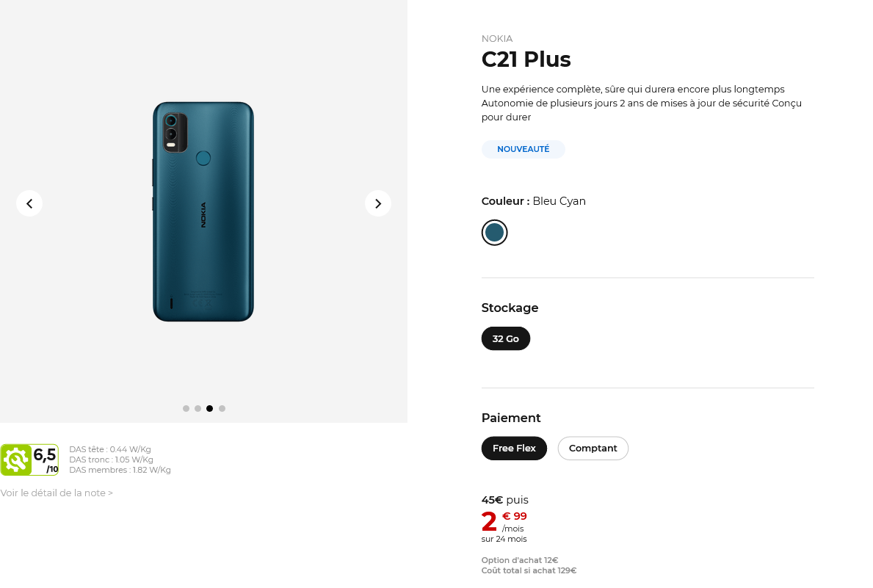Image resolution: width=873 pixels, height=588 pixels.
Task: Click the C21 Plus product title
Action: [526, 59]
